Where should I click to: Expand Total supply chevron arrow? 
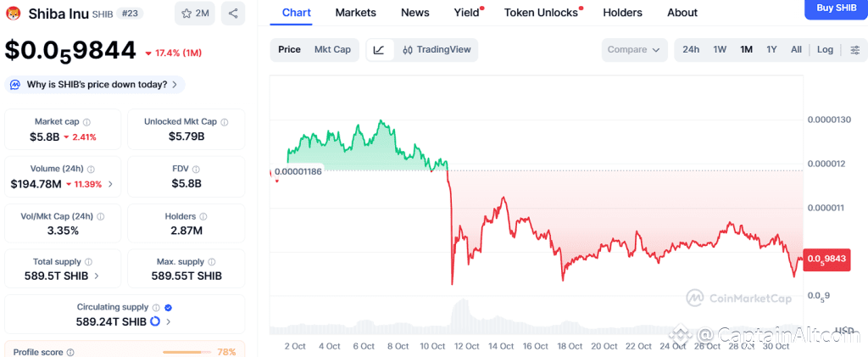(x=96, y=276)
